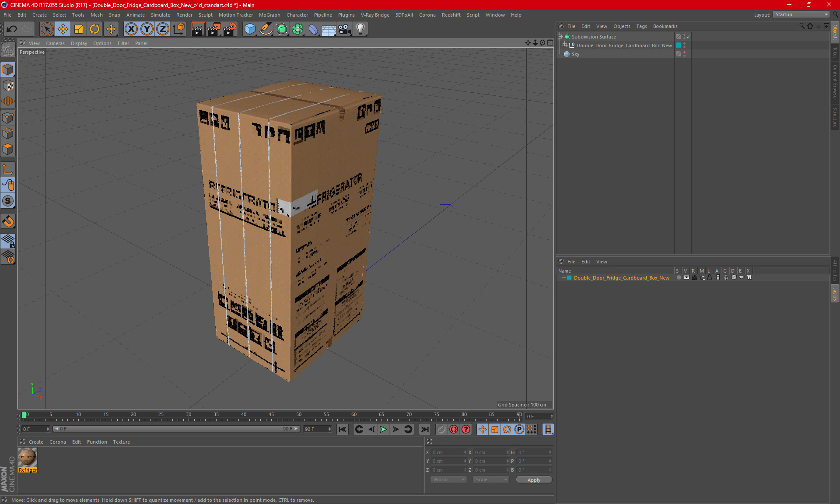
Task: Add a Camera object
Action: 345,29
